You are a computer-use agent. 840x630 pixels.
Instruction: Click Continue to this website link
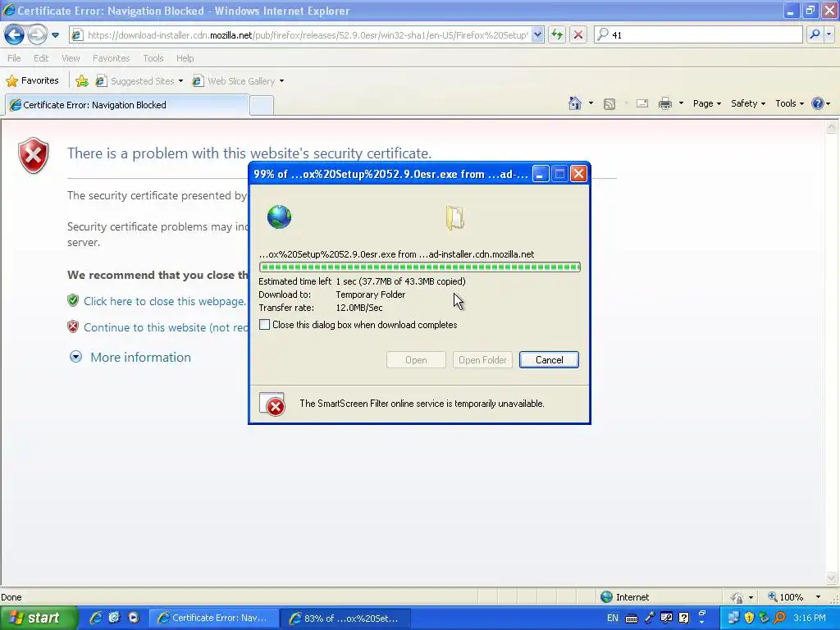pos(166,327)
